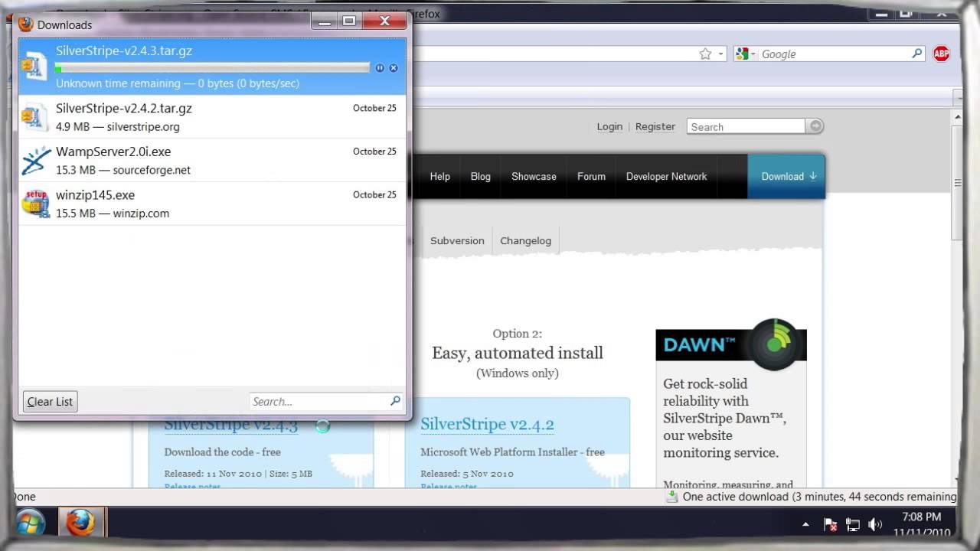This screenshot has width=980, height=551.
Task: Select winzip145.exe file name
Action: [x=95, y=195]
